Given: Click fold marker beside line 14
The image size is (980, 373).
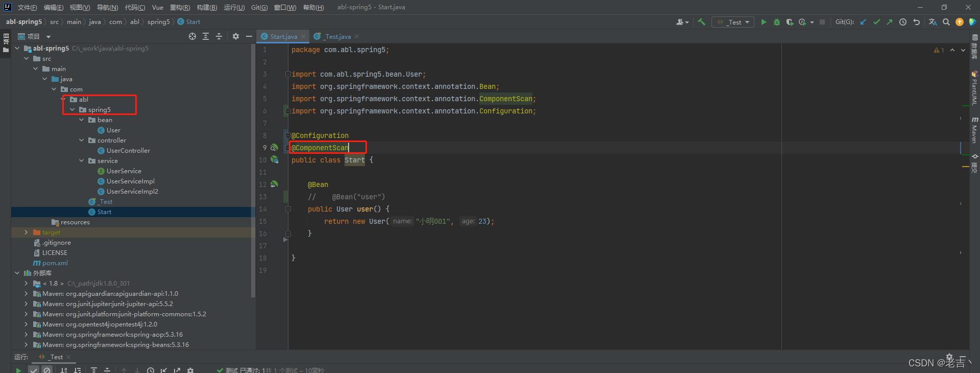Looking at the screenshot, I should [288, 209].
